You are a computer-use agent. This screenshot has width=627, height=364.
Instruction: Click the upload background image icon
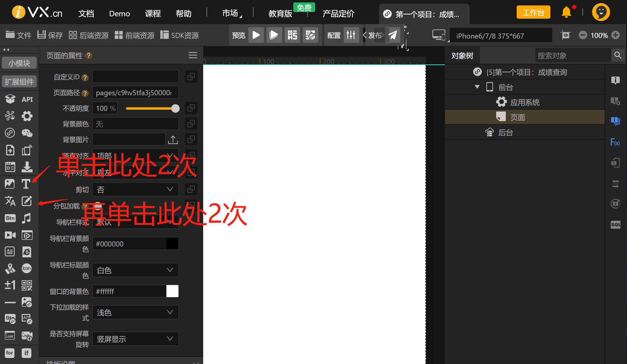[x=173, y=140]
